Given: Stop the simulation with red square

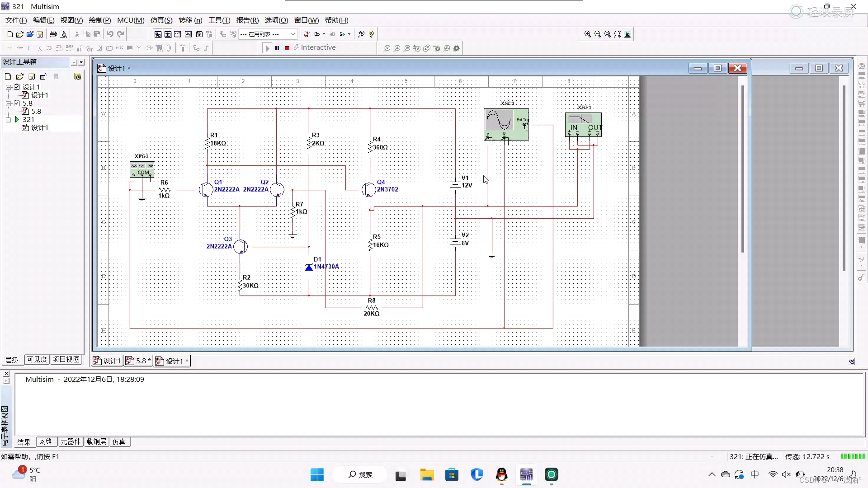Looking at the screenshot, I should pyautogui.click(x=286, y=48).
